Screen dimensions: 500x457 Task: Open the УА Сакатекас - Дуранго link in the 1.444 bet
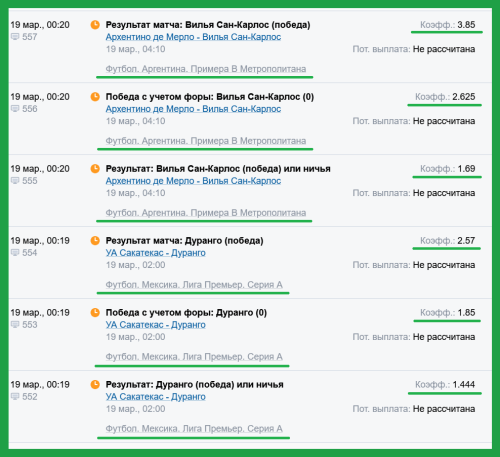click(x=156, y=397)
